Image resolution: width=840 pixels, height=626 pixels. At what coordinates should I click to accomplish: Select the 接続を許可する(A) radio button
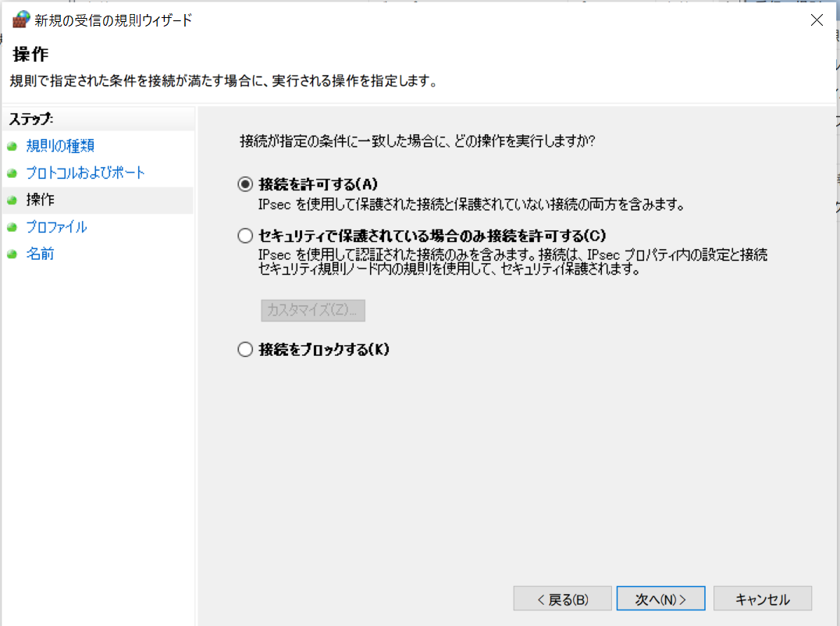coord(245,184)
